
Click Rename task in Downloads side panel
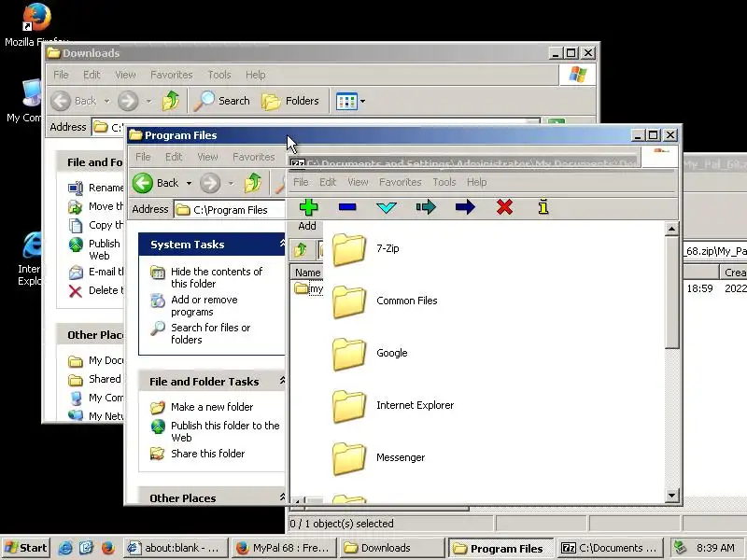click(x=96, y=189)
